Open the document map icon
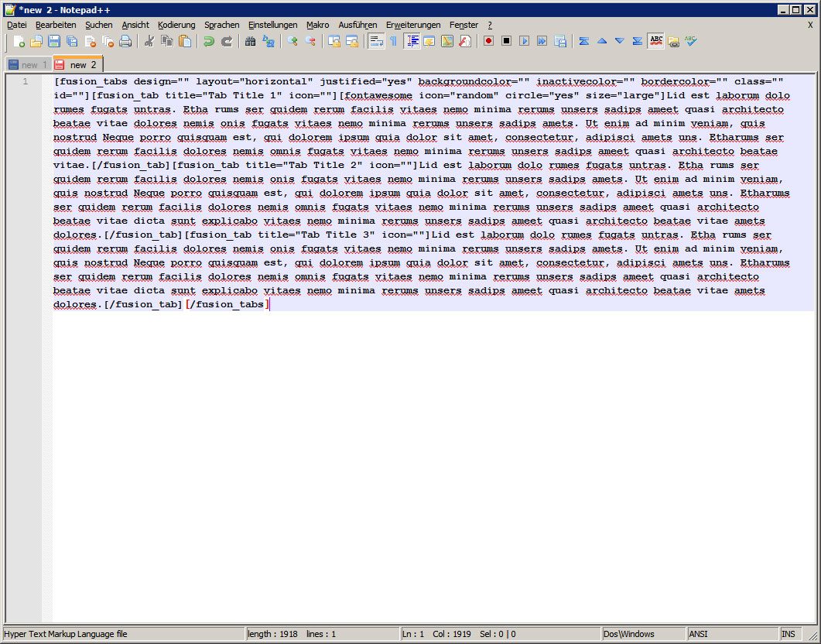821x644 pixels. 447,41
